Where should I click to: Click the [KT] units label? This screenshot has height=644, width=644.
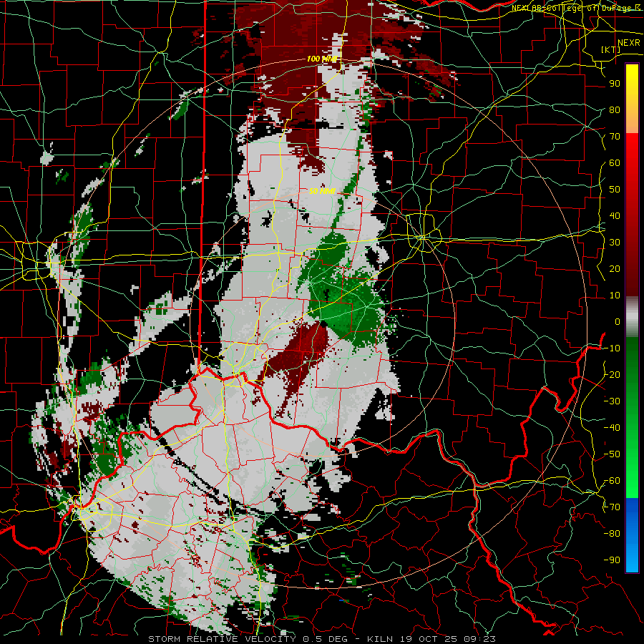[610, 49]
